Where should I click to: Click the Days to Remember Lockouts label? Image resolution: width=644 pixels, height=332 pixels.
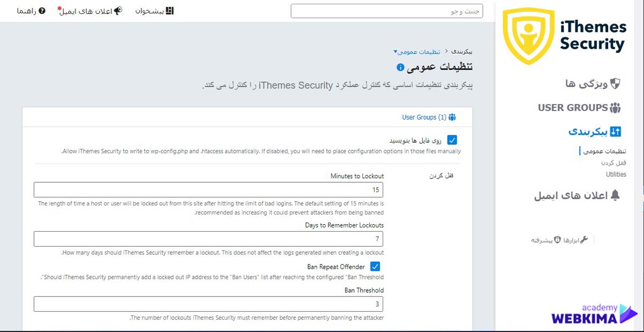point(345,225)
